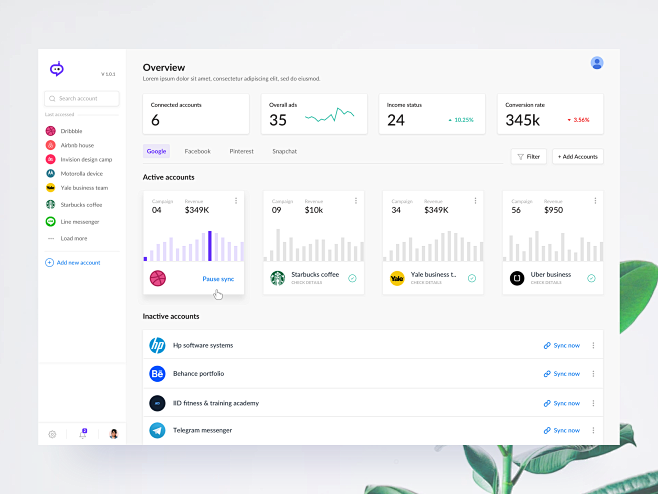Switch to the Facebook tab

click(x=198, y=151)
